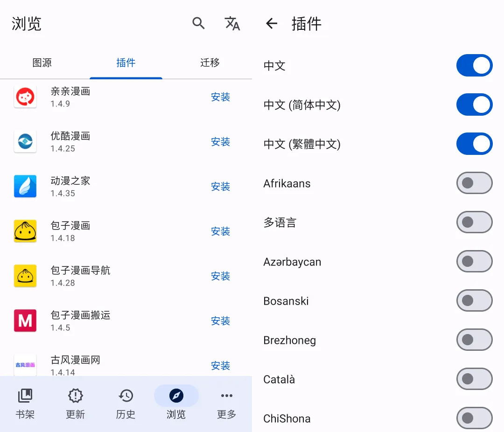The height and width of the screenshot is (432, 504).
Task: Tap the 包子漫画 extension icon
Action: (x=25, y=231)
